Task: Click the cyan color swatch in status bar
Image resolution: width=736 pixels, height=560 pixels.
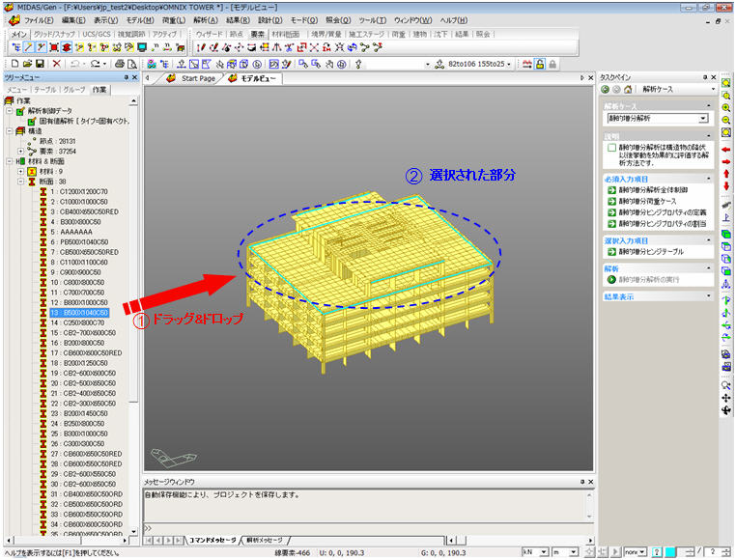Action: (670, 552)
